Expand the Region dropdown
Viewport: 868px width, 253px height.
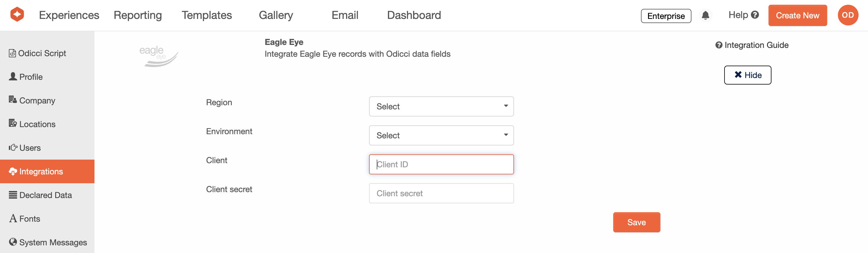pos(441,107)
